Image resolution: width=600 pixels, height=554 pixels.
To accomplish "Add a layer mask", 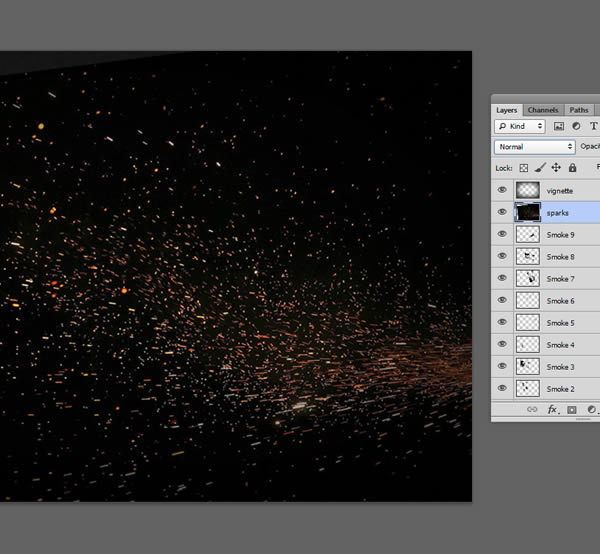I will (x=572, y=410).
